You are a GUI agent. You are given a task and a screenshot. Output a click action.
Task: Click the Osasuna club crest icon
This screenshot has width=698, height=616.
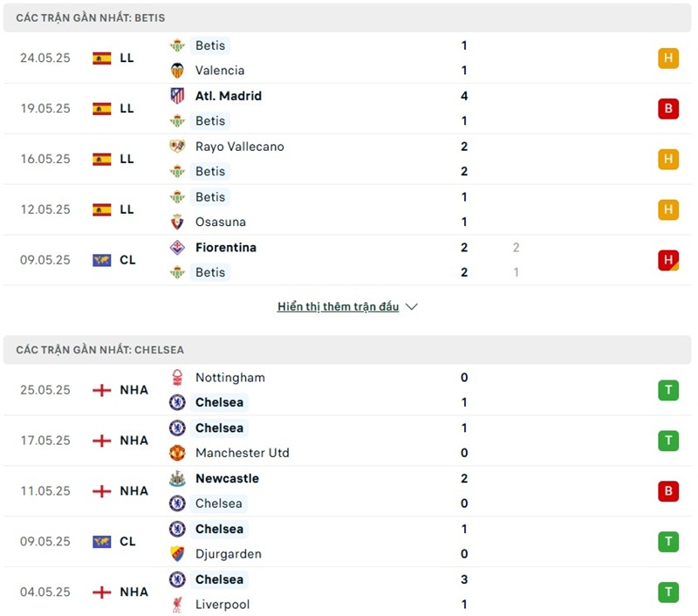pos(177,222)
